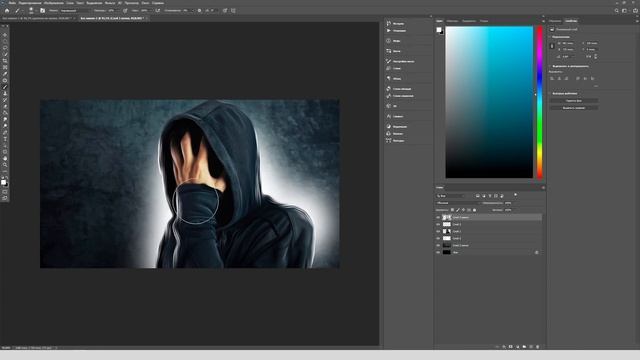Open the layer filter kind dropdown
The height and width of the screenshot is (360, 640).
coord(451,196)
